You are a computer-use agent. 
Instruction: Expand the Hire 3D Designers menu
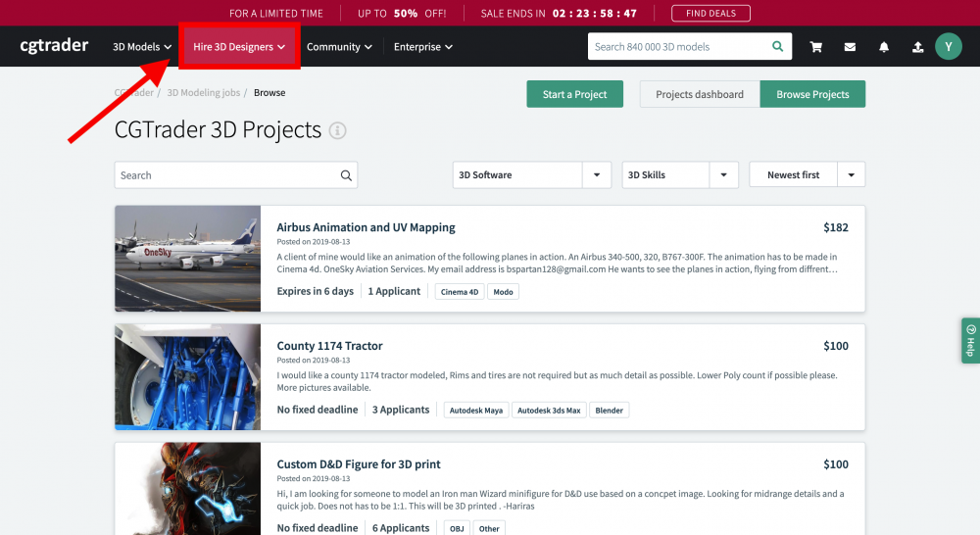tap(239, 47)
